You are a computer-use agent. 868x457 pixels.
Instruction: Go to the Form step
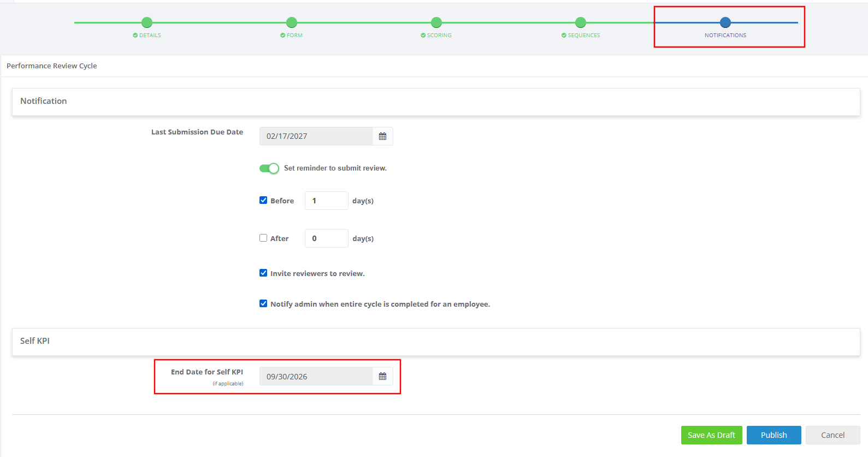(x=292, y=27)
